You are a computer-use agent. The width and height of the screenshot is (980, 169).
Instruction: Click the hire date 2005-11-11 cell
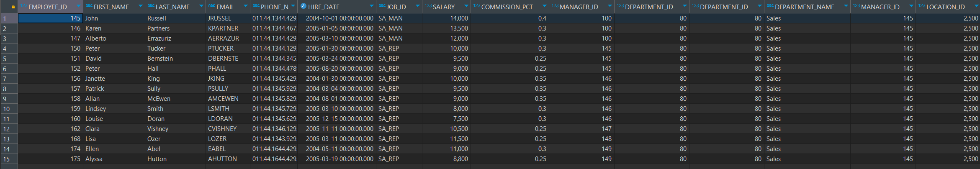click(x=337, y=129)
